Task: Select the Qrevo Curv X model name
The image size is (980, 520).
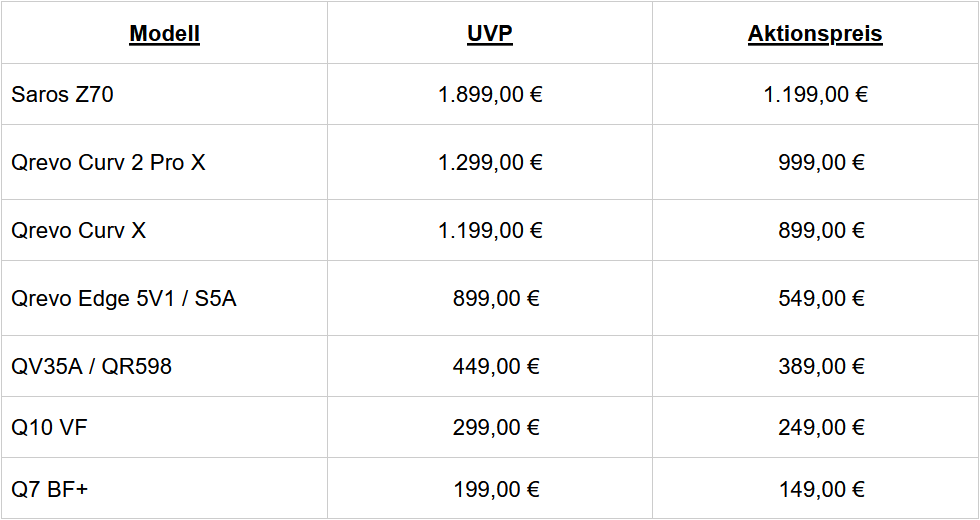Action: point(78,230)
